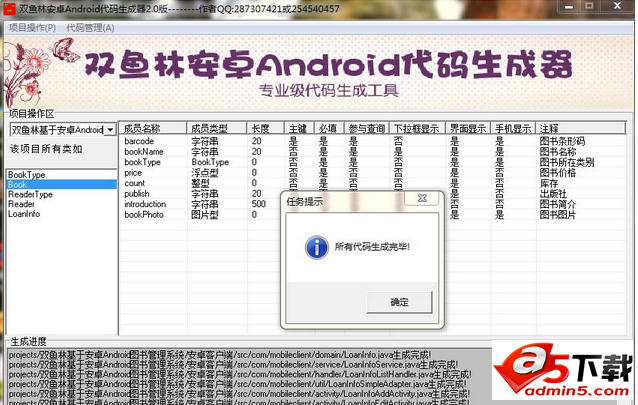Close the main application window

[617, 7]
